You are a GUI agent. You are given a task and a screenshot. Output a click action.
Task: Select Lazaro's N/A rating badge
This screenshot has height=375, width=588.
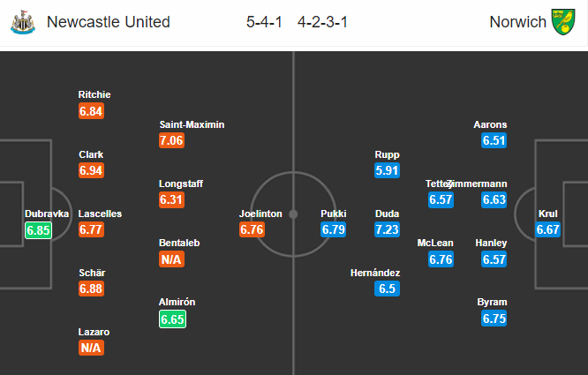click(x=91, y=348)
